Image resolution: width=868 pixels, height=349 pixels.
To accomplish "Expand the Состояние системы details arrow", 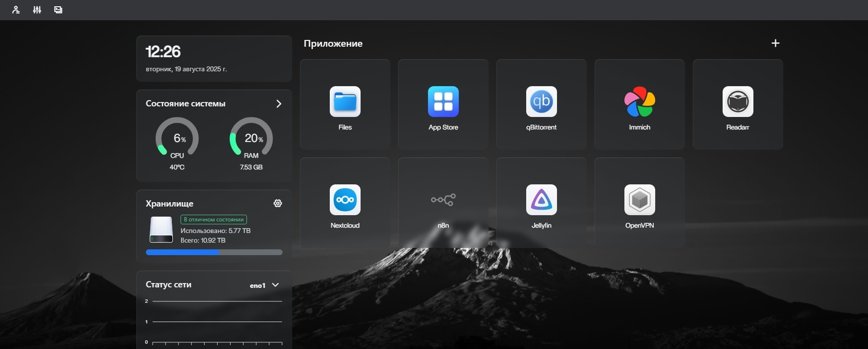I will tap(279, 104).
